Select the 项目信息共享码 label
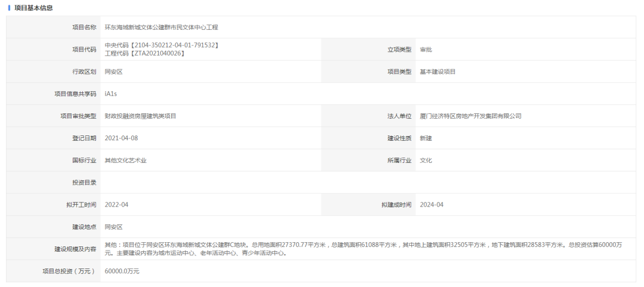 click(76, 94)
